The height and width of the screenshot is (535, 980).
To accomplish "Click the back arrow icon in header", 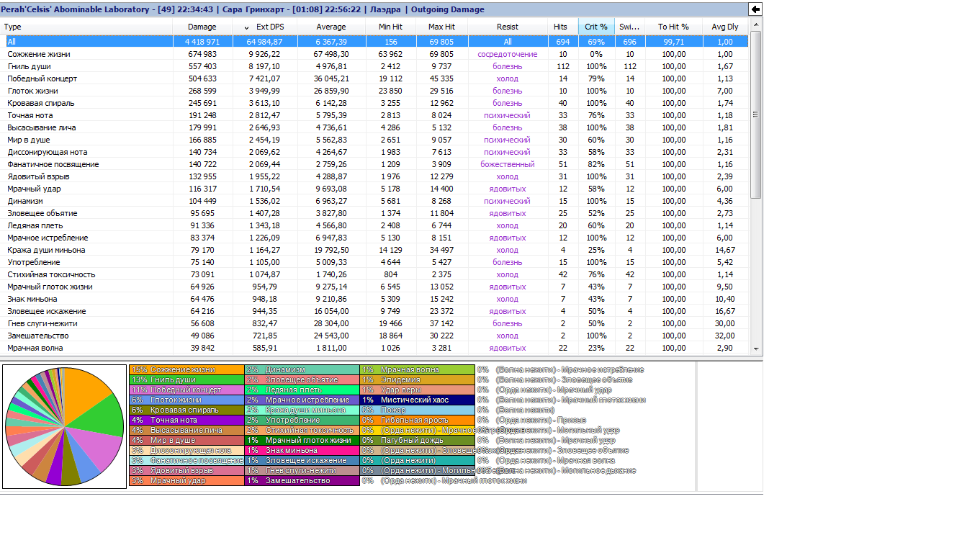I will 755,9.
